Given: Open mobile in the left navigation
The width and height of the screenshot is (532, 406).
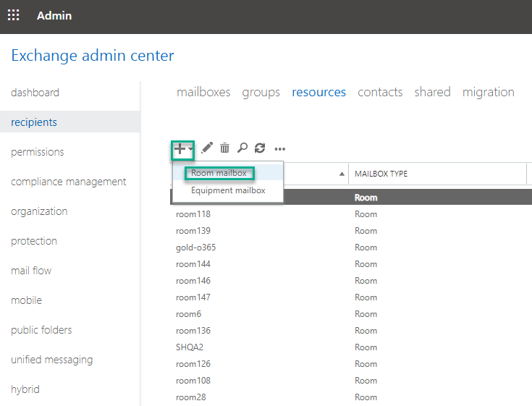Looking at the screenshot, I should [27, 300].
